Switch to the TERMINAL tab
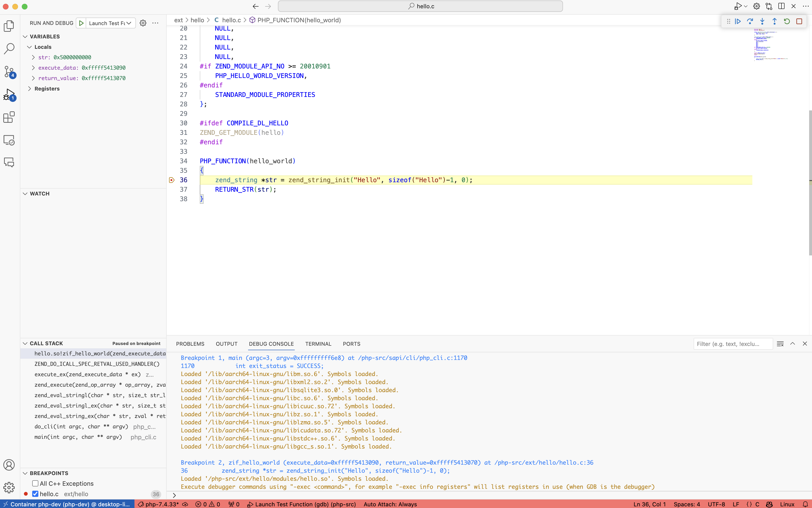Image resolution: width=812 pixels, height=508 pixels. pyautogui.click(x=318, y=344)
